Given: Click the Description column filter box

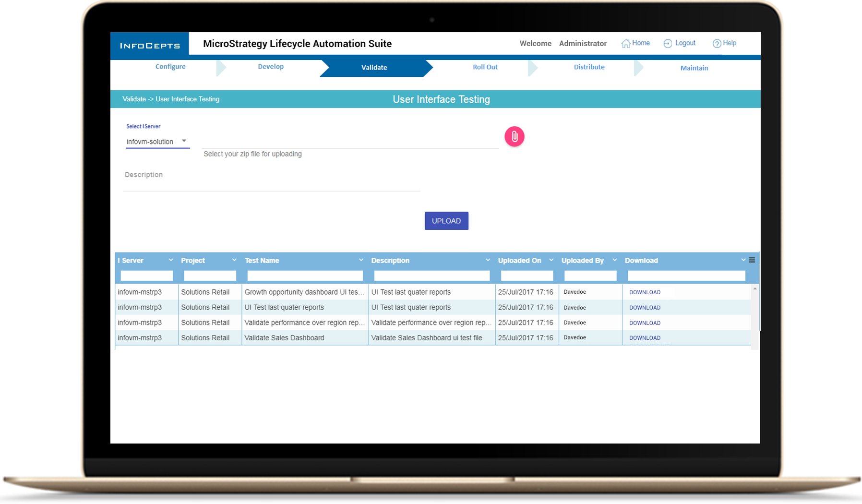Looking at the screenshot, I should pos(431,276).
